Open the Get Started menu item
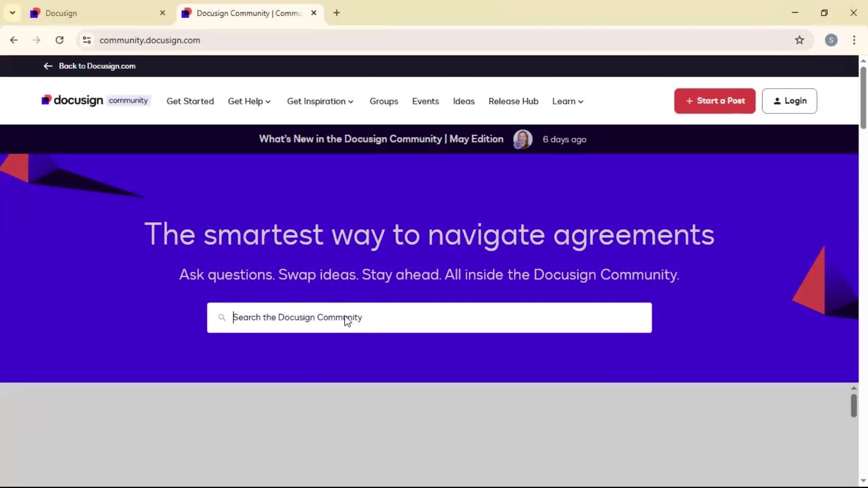Viewport: 868px width, 488px height. [x=190, y=101]
